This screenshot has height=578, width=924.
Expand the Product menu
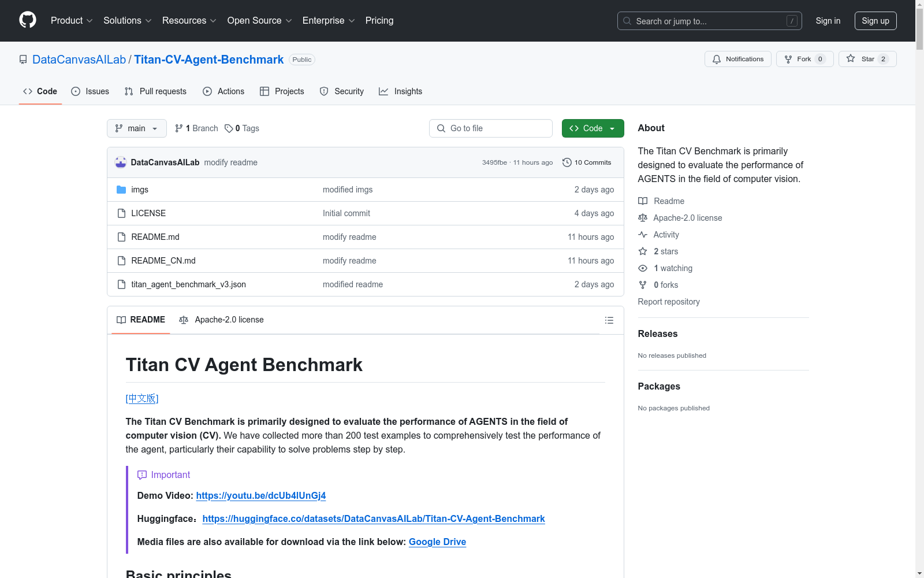[x=72, y=20]
